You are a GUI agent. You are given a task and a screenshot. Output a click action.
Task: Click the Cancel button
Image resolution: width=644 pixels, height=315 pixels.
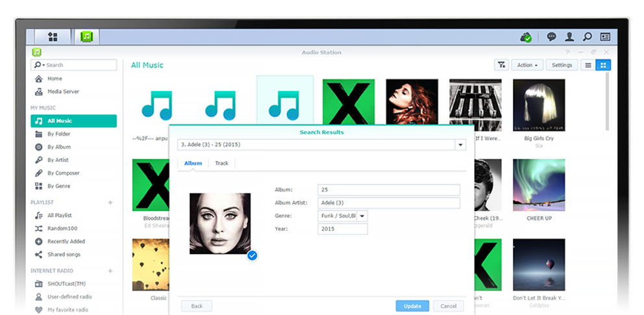pos(448,306)
